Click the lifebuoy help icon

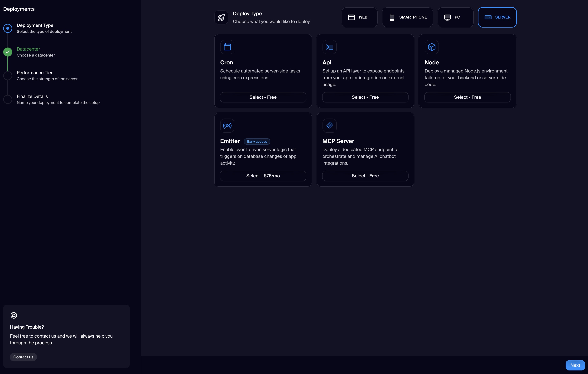coord(14,315)
